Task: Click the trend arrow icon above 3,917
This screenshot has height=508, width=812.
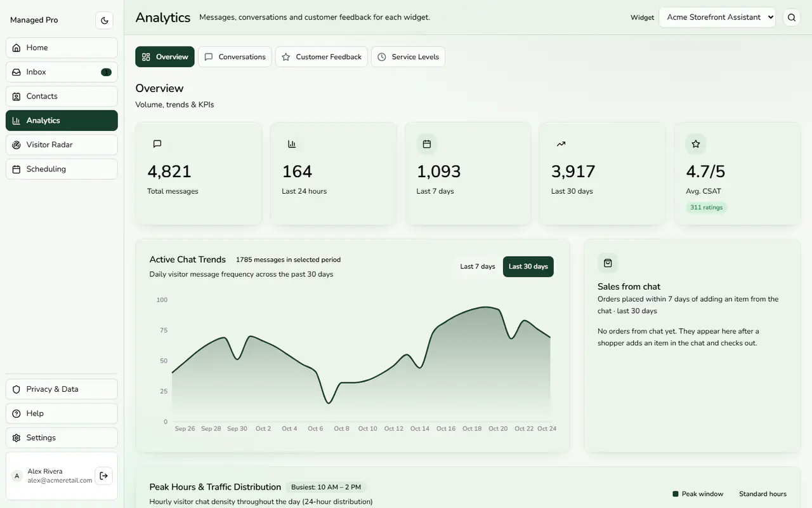Action: (x=561, y=144)
